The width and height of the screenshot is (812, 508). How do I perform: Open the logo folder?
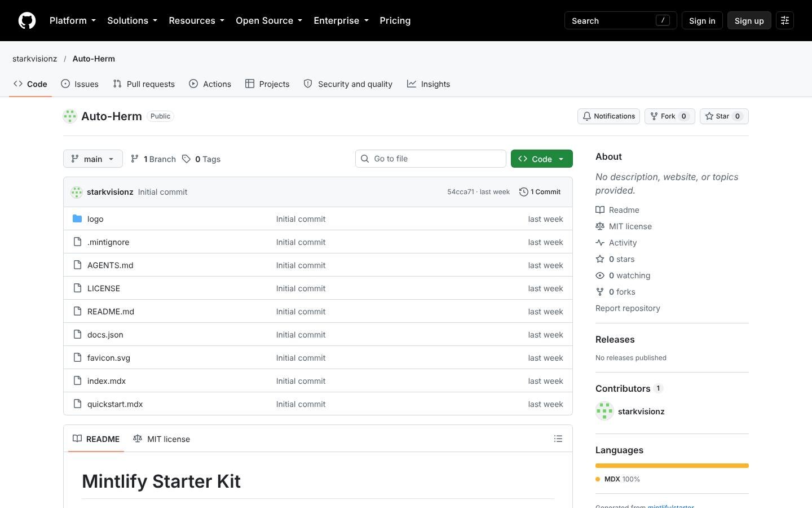point(95,219)
